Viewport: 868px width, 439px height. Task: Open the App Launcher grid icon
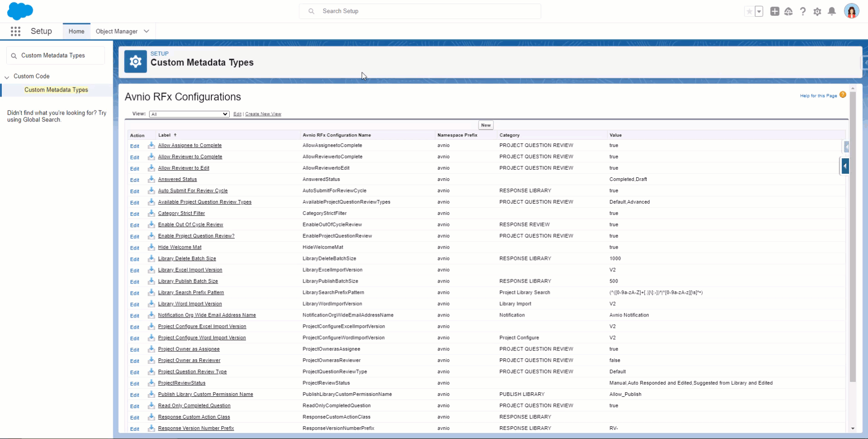pos(15,31)
